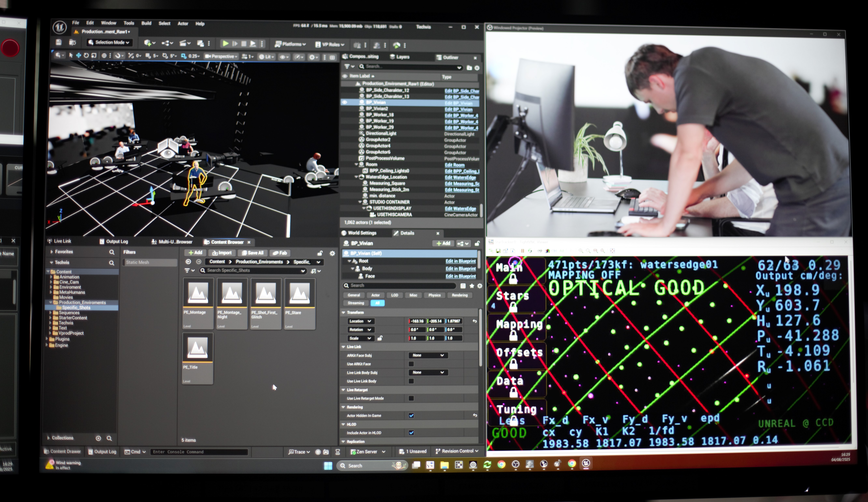
Task: Expand the Sequences folder in tree
Action: [51, 313]
